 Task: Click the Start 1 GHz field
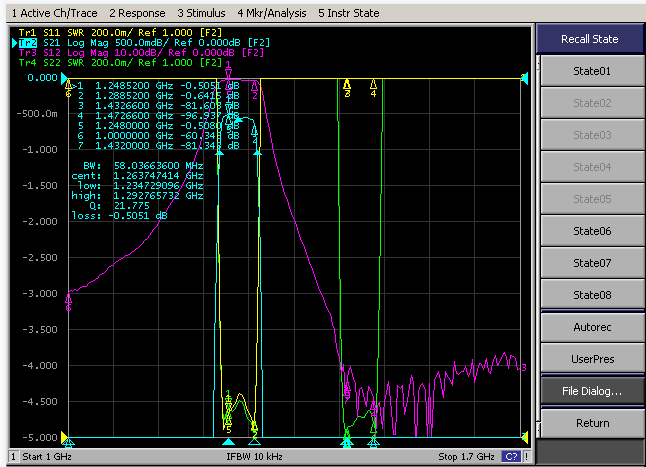tap(47, 457)
